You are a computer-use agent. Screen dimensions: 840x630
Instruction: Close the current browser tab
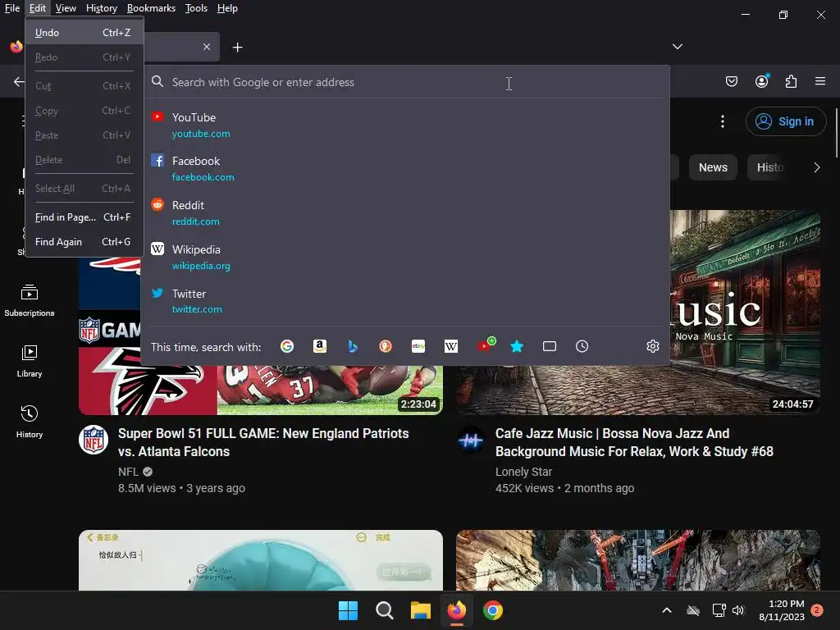[207, 47]
